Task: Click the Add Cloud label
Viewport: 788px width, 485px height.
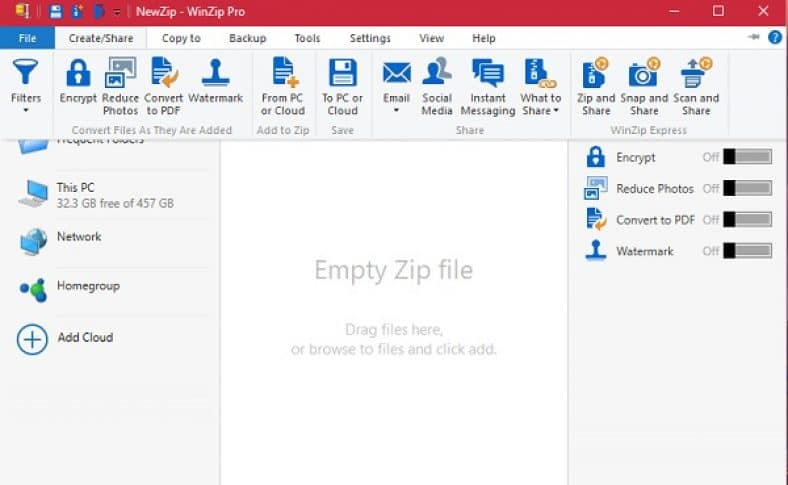Action: pos(85,337)
